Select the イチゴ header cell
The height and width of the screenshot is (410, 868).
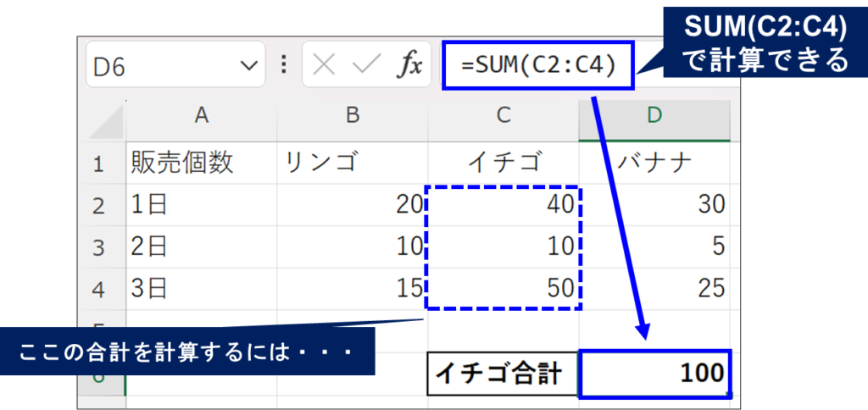[504, 163]
